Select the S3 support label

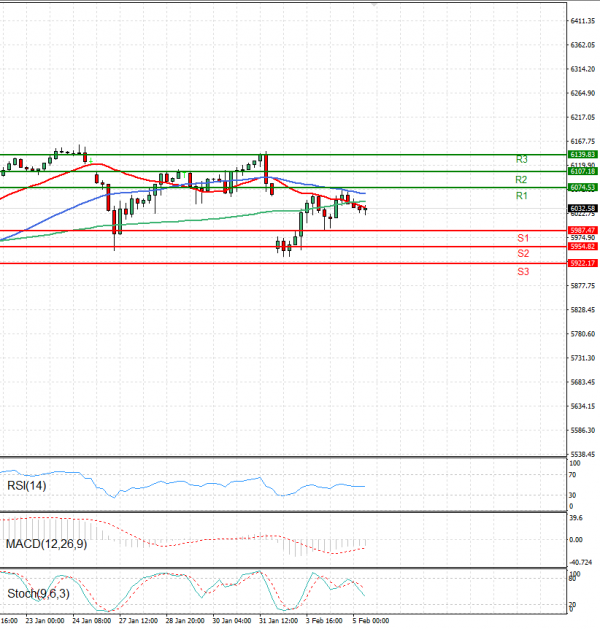[523, 272]
